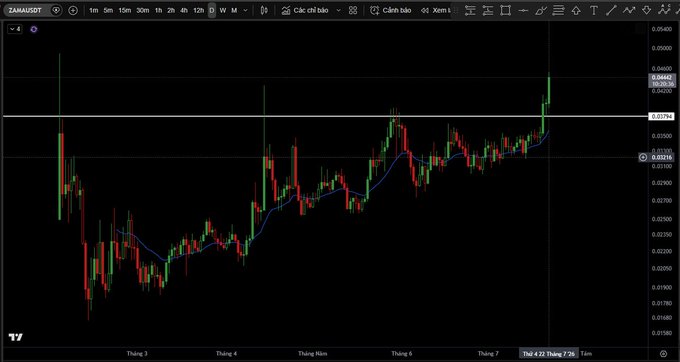Choose the 2h timeframe
The image size is (680, 362).
click(x=171, y=10)
